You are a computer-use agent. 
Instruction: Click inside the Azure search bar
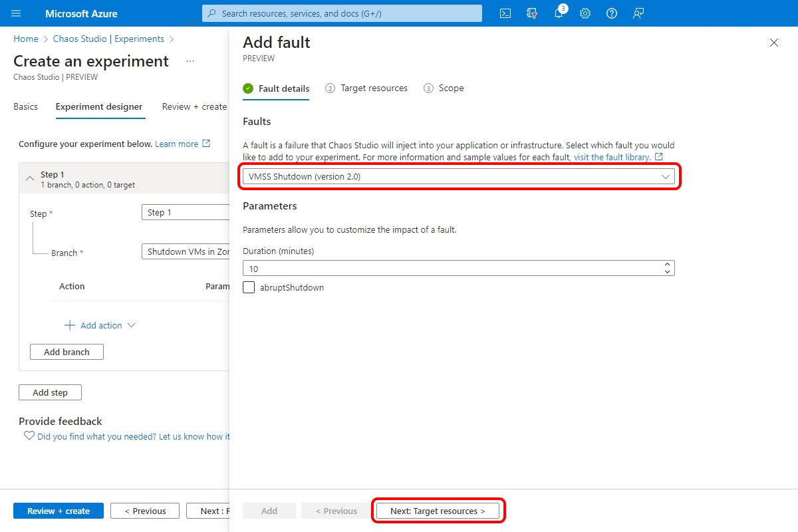pos(342,13)
